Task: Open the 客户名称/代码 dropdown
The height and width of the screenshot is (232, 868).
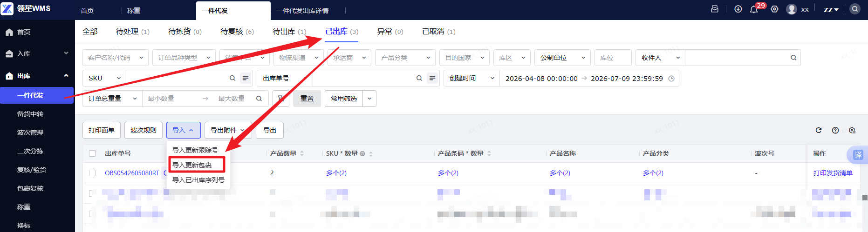Action: point(116,58)
